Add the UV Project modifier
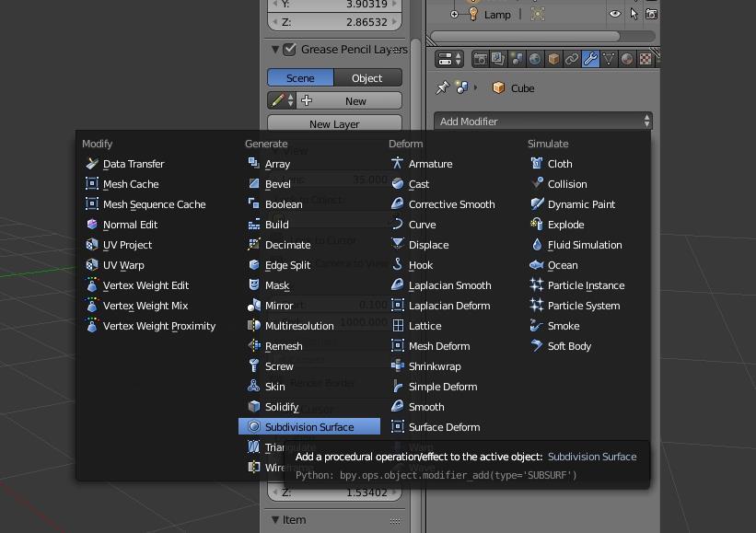 157,245
